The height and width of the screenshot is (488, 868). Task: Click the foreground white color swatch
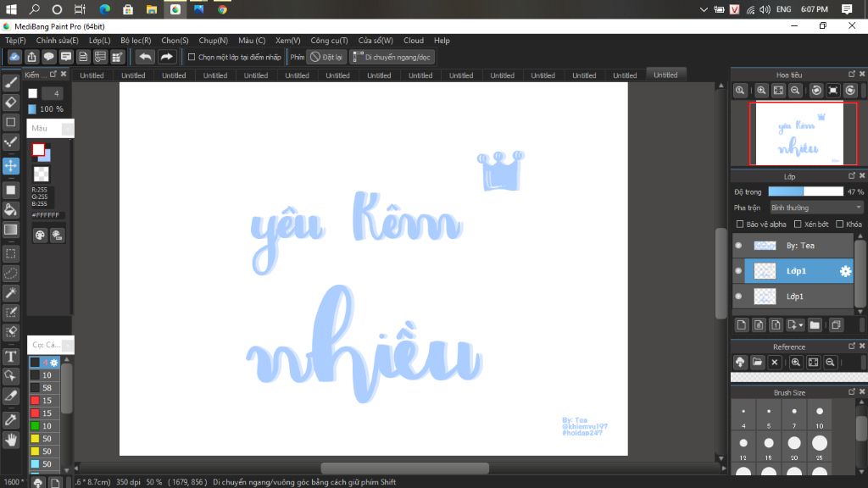tap(38, 149)
